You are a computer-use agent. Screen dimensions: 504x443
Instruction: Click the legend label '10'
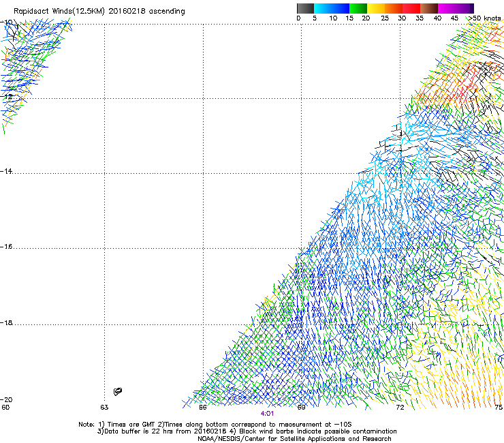333,18
